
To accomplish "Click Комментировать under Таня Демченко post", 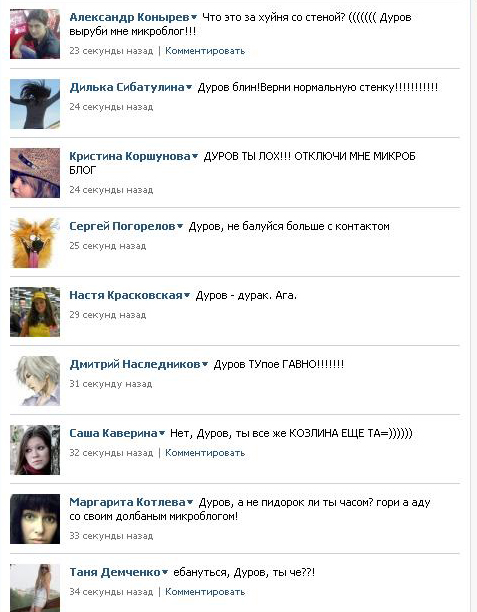I will 205,592.
